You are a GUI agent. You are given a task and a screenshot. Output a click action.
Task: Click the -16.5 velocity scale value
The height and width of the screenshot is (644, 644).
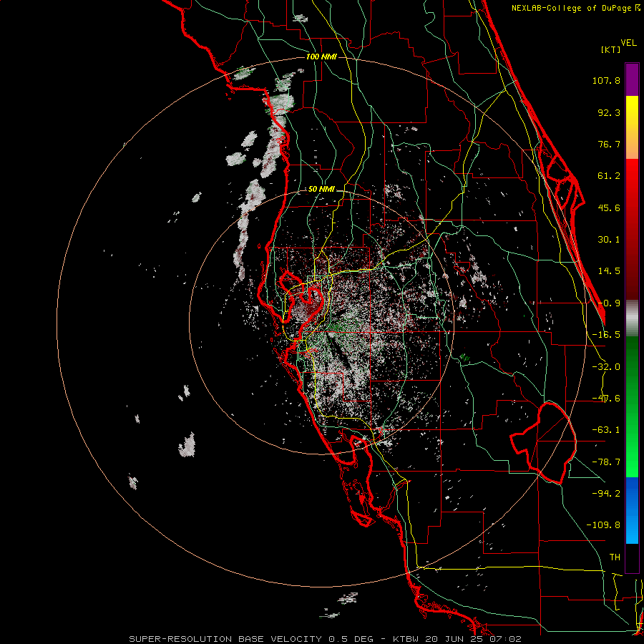point(606,335)
